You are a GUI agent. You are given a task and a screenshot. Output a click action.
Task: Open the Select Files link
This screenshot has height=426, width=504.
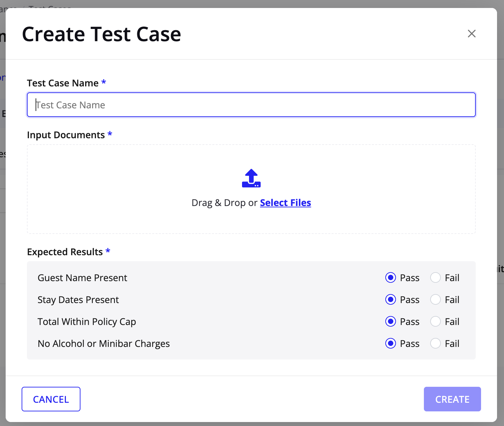(x=286, y=203)
